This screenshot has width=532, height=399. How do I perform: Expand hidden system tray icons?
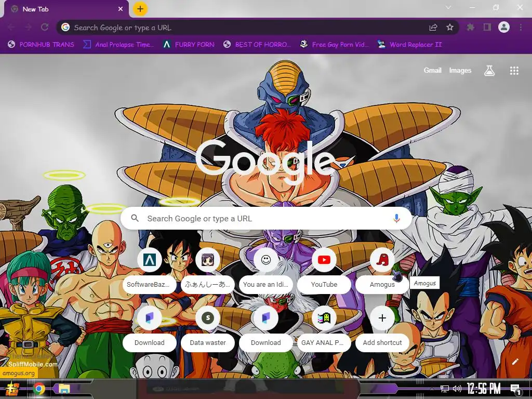(x=432, y=389)
